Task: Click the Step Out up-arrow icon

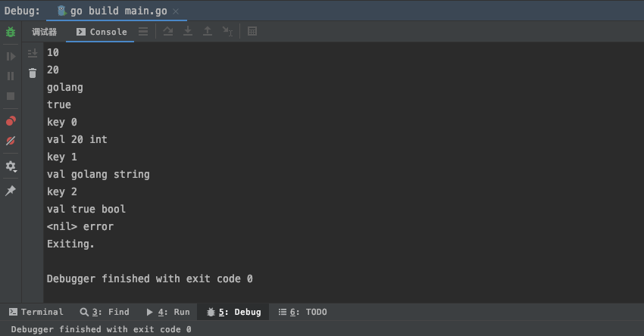Action: [x=208, y=32]
